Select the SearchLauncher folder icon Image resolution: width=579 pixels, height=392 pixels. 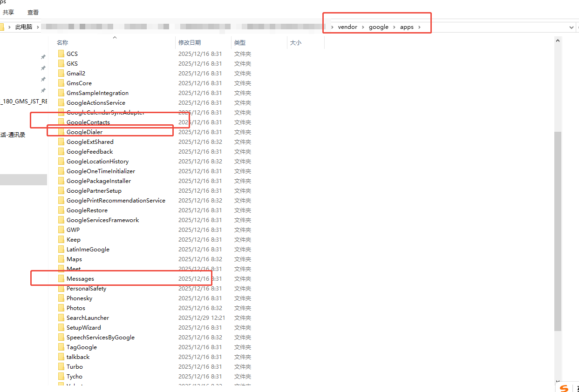tap(61, 318)
